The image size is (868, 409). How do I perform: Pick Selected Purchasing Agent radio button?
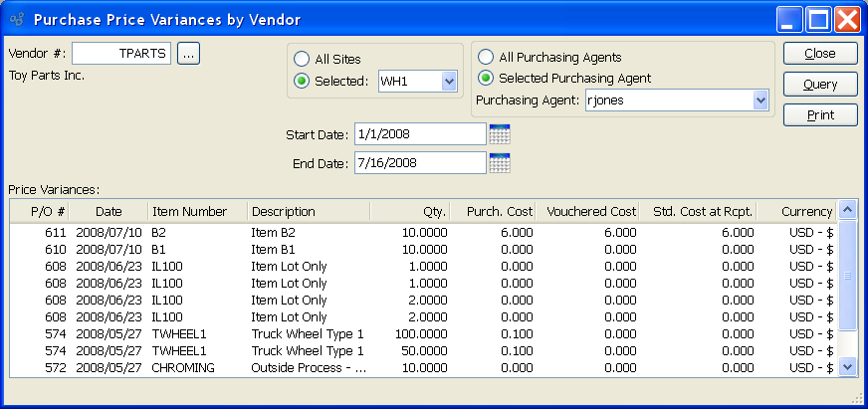coord(486,78)
